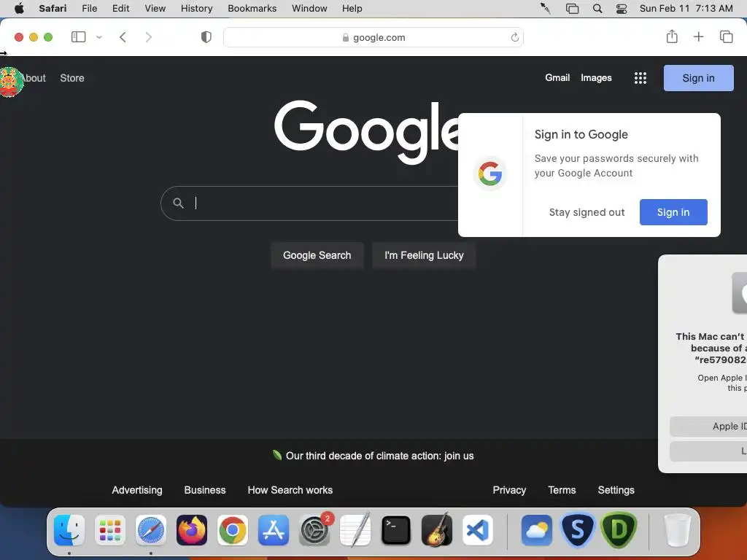Open the Apple menu
747x560 pixels.
[19, 8]
